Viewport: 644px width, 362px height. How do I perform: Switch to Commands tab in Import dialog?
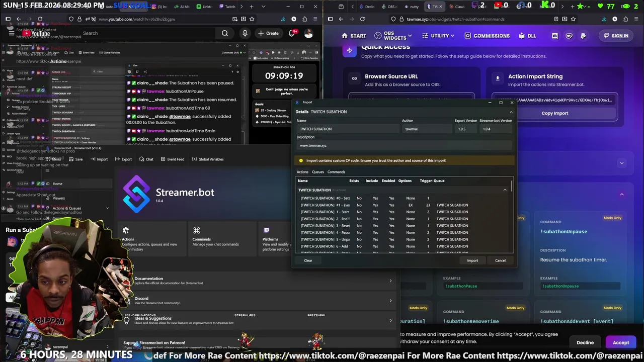coord(336,172)
